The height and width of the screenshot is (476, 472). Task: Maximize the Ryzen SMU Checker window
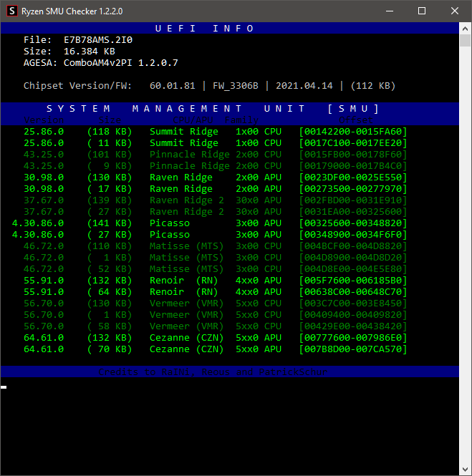click(x=422, y=11)
